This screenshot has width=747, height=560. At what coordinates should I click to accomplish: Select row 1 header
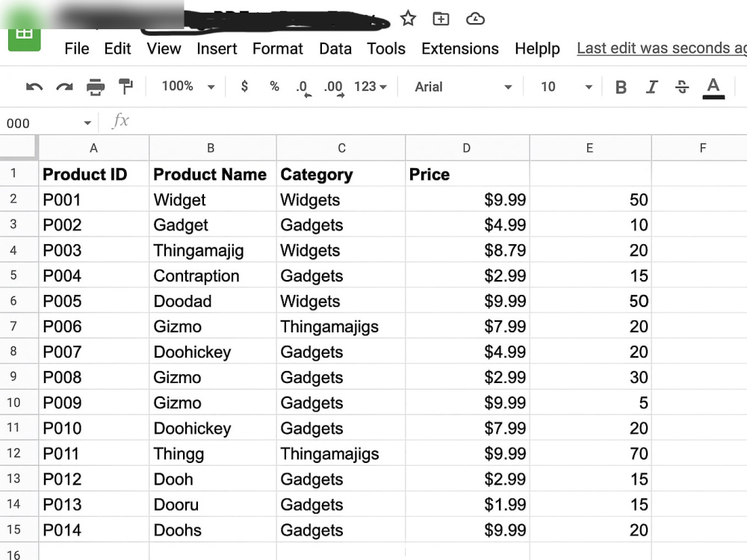(x=19, y=173)
